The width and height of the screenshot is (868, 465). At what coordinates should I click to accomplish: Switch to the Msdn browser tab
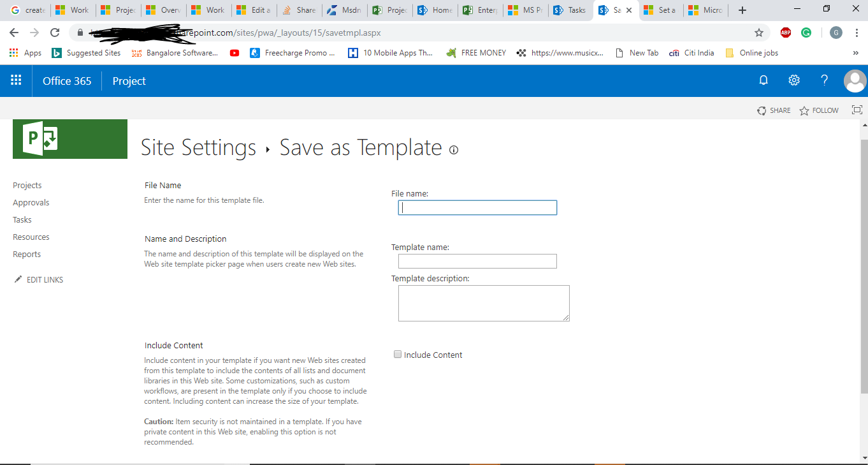tap(344, 10)
